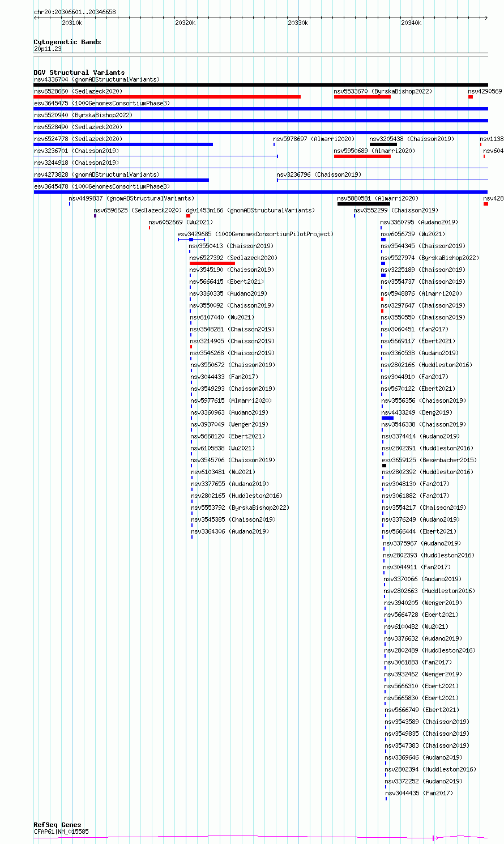
Task: Click the 20310k ruler tick label
Action: pos(72,23)
